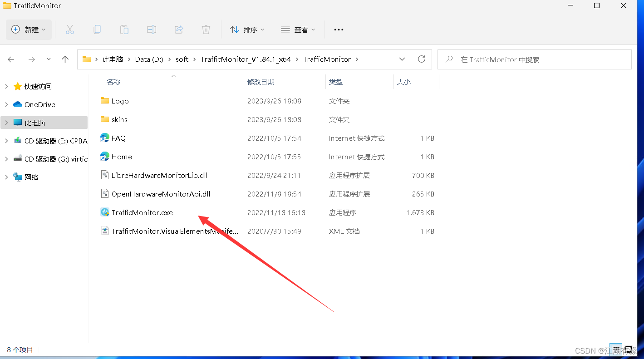The image size is (644, 359).
Task: Expand CD 驱动器 (E:) tree node
Action: click(6, 141)
